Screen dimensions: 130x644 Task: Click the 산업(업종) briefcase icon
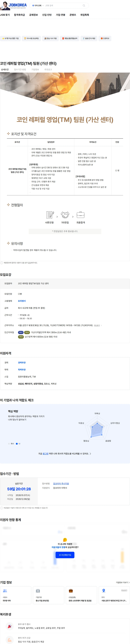coord(71,590)
